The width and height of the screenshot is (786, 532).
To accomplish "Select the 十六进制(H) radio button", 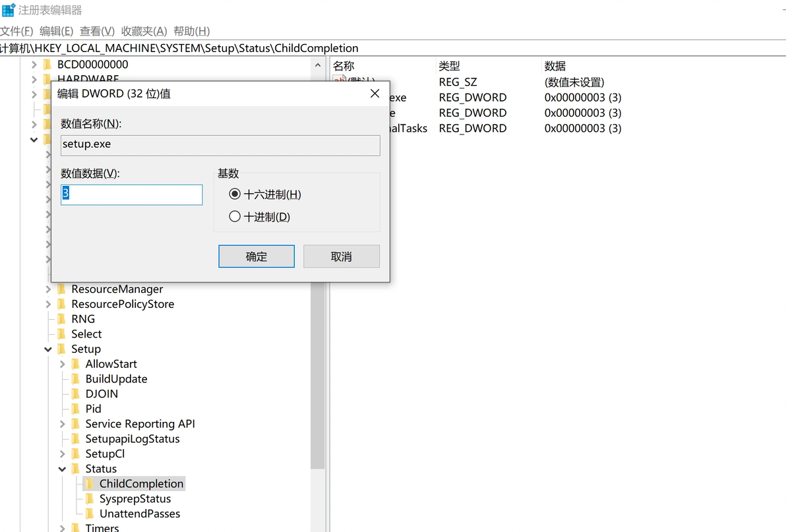I will [x=235, y=194].
